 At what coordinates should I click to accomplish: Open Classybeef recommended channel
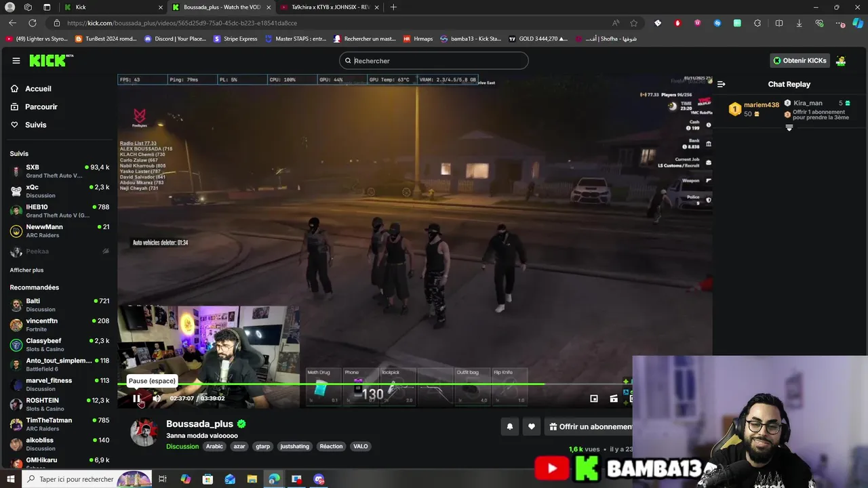(x=60, y=344)
